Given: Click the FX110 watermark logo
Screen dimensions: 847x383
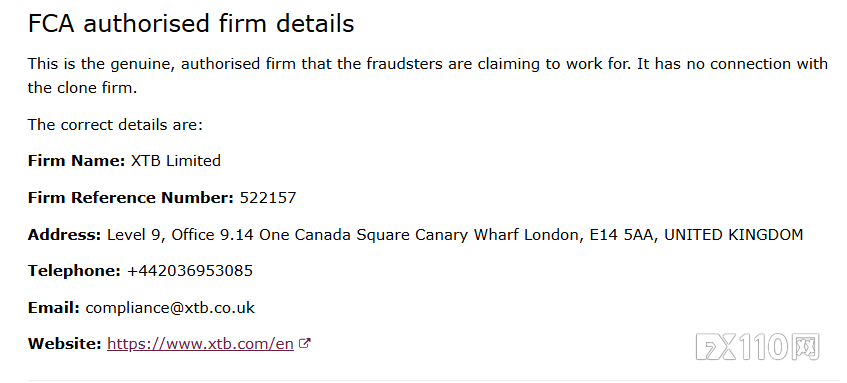Looking at the screenshot, I should coord(758,347).
